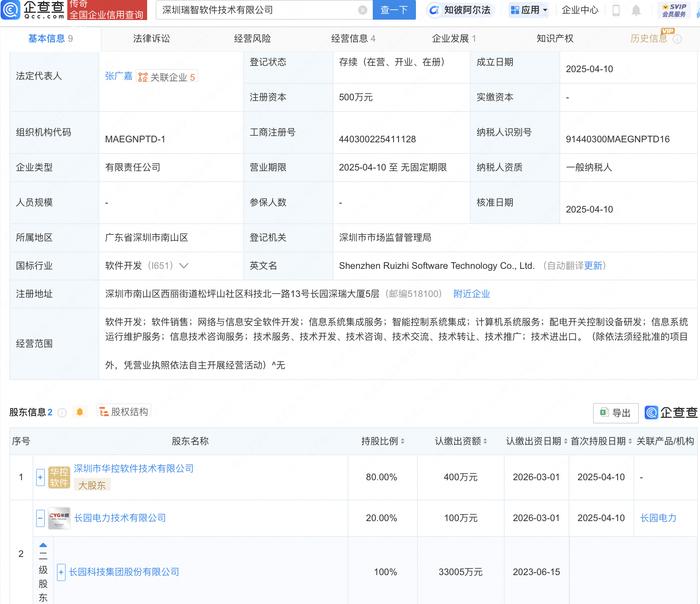The image size is (700, 604).
Task: Click CYG logo of 长园电力技术有限公司
Action: (59, 518)
